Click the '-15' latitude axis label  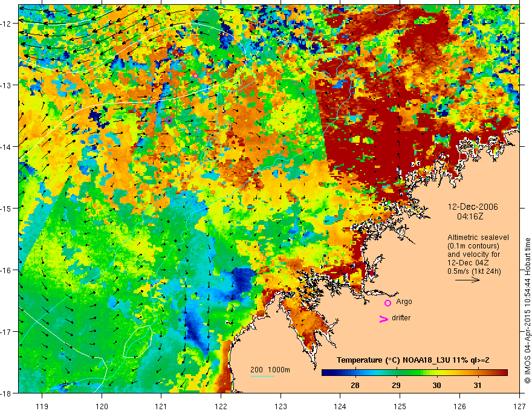7,208
